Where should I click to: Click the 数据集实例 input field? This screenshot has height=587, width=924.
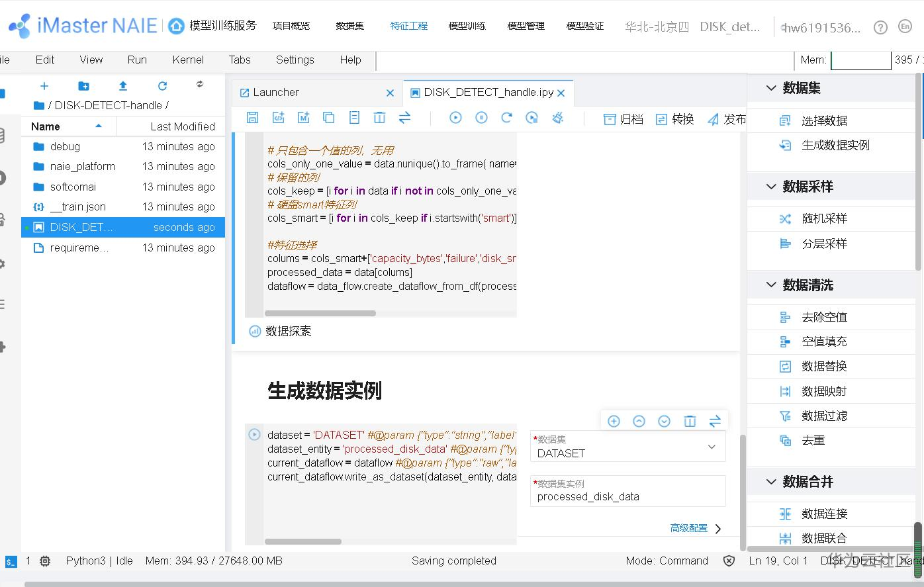click(x=628, y=491)
